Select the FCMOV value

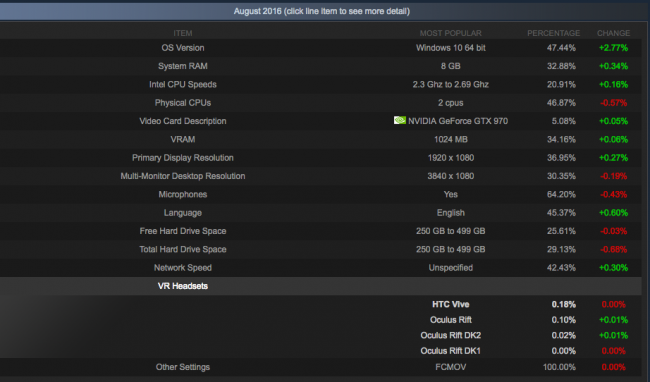tap(451, 367)
